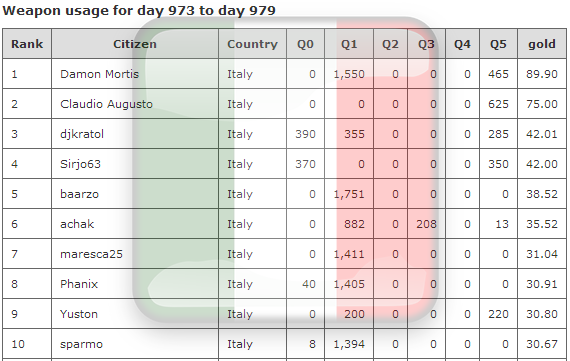Select the Country column header
Image resolution: width=570 pixels, height=361 pixels.
pyautogui.click(x=252, y=44)
